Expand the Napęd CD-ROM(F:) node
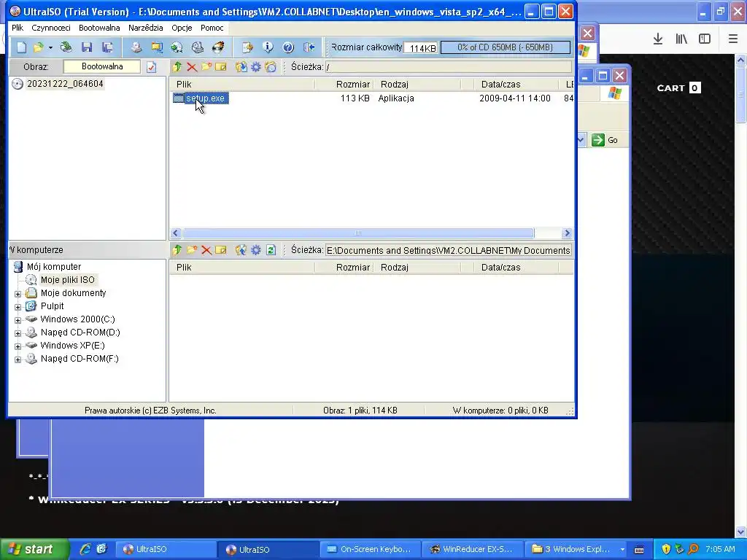This screenshot has height=560, width=747. (18, 359)
